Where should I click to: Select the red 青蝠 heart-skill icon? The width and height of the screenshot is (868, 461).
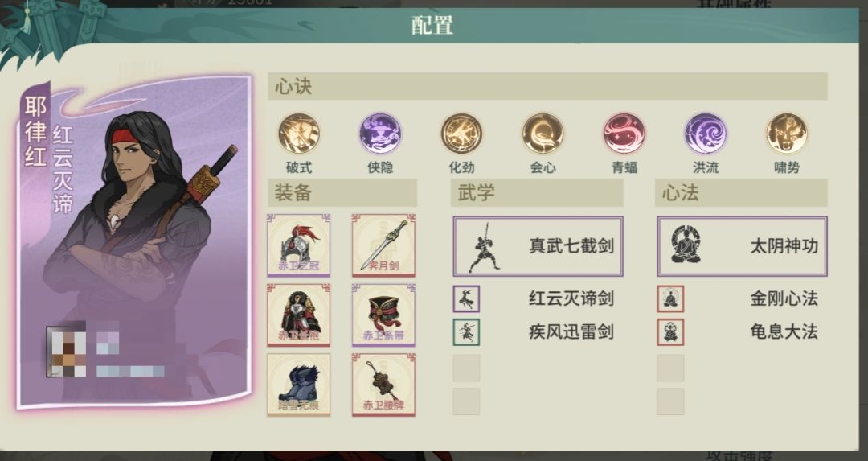coord(624,134)
